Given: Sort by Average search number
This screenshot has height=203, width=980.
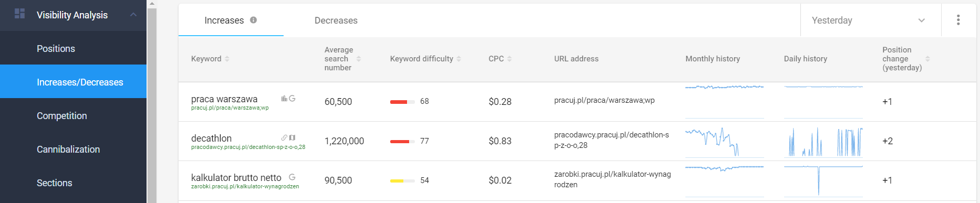Looking at the screenshot, I should pyautogui.click(x=359, y=59).
